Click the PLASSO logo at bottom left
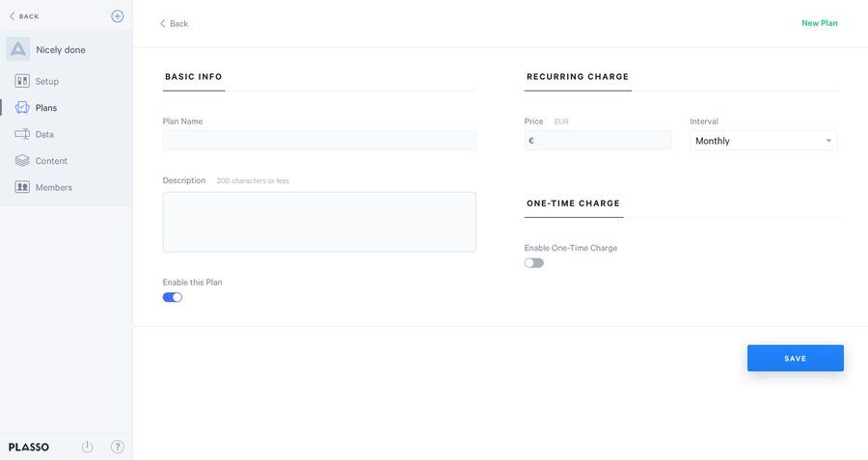Viewport: 868px width, 460px height. pos(29,447)
